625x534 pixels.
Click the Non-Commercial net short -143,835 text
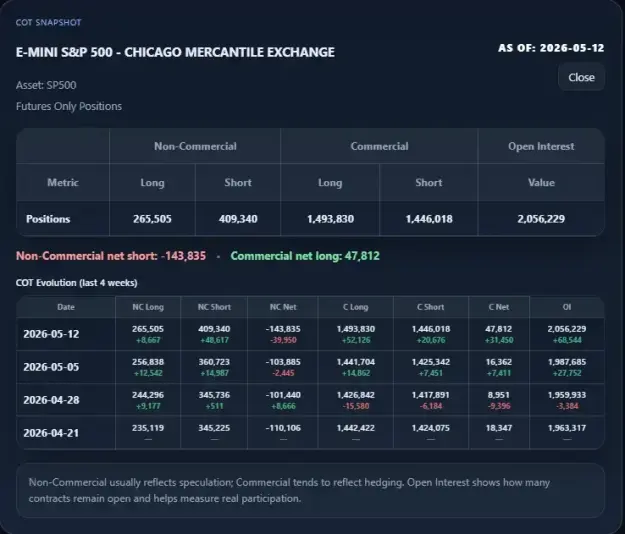tap(111, 256)
